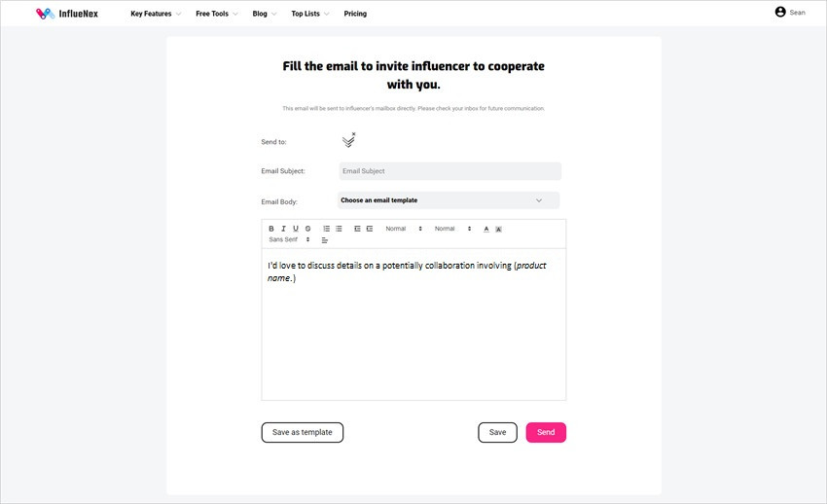Image resolution: width=827 pixels, height=504 pixels.
Task: Open the text color picker
Action: 486,229
